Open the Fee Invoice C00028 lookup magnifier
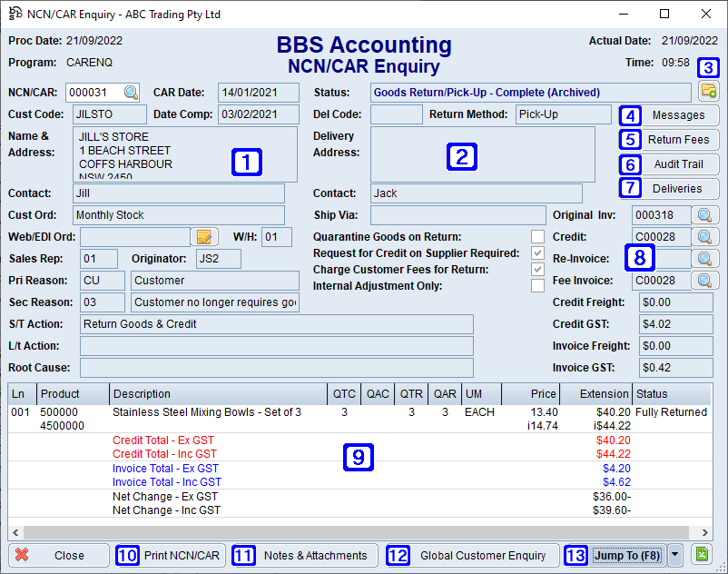The image size is (728, 574). point(703,281)
